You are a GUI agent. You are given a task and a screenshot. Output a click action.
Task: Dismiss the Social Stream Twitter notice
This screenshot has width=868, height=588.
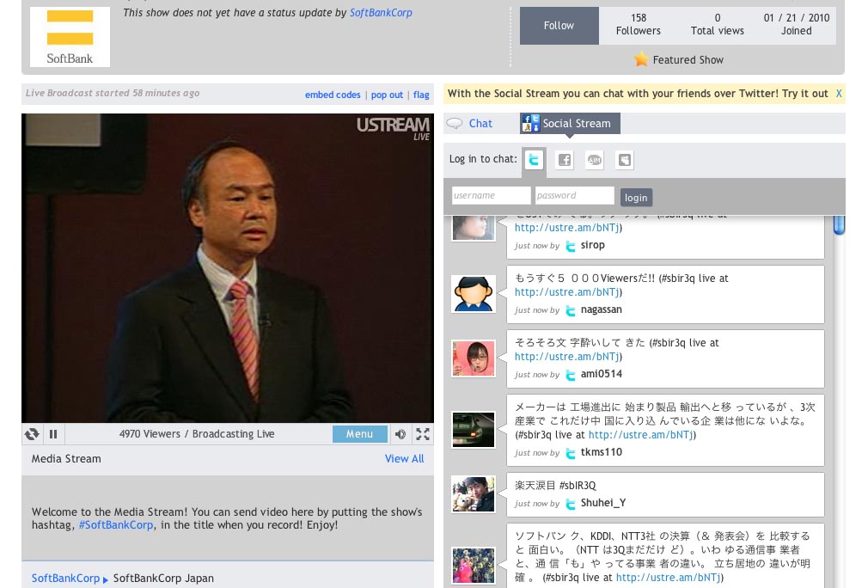point(839,94)
